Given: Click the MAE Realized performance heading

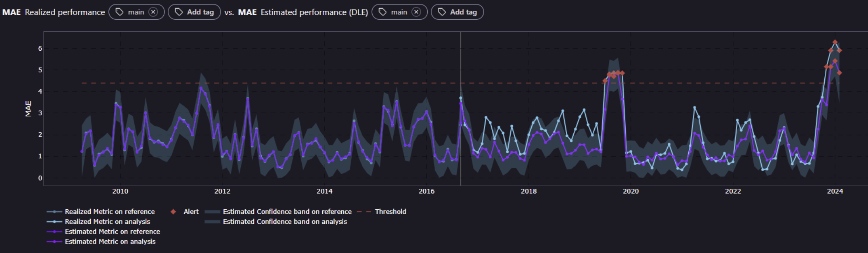Looking at the screenshot, I should pyautogui.click(x=54, y=12).
